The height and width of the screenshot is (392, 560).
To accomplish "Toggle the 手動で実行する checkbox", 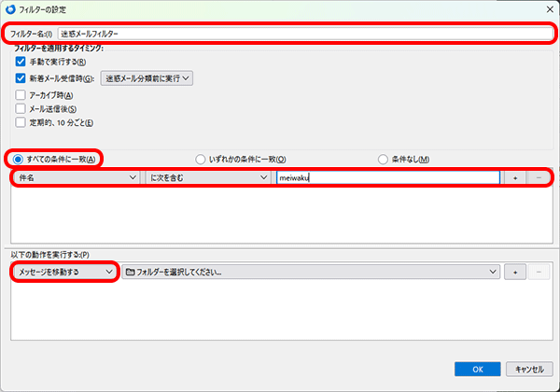I will (21, 62).
